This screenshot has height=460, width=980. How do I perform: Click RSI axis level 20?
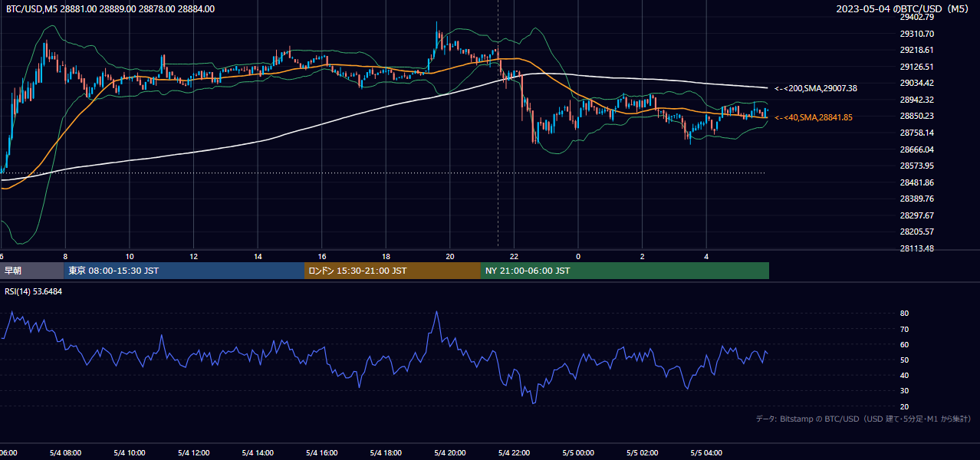(905, 406)
